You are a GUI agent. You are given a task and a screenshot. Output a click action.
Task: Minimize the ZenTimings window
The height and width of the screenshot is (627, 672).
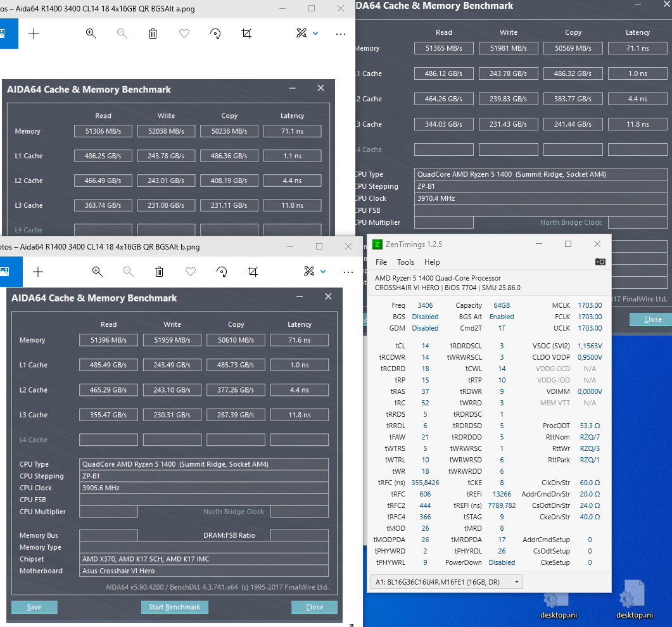[539, 244]
